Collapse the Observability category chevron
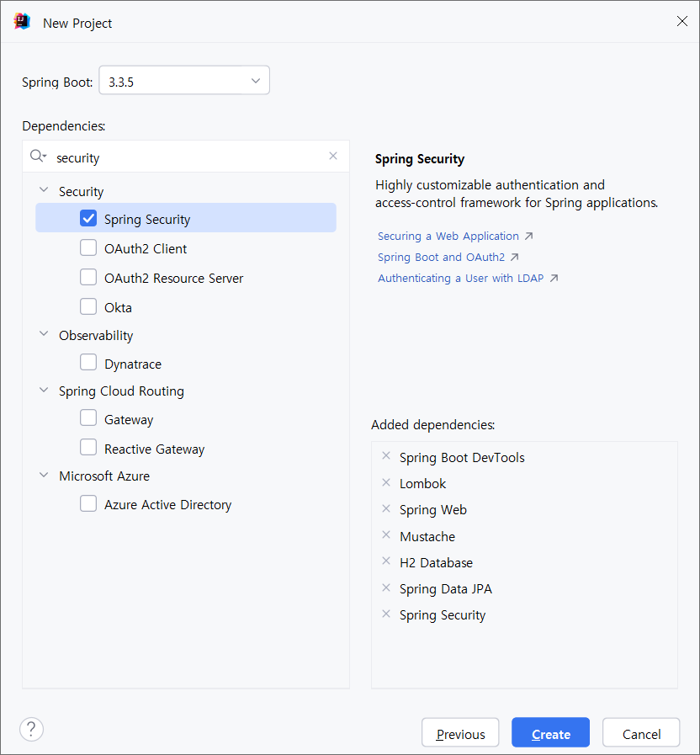Viewport: 700px width, 755px height. (44, 333)
